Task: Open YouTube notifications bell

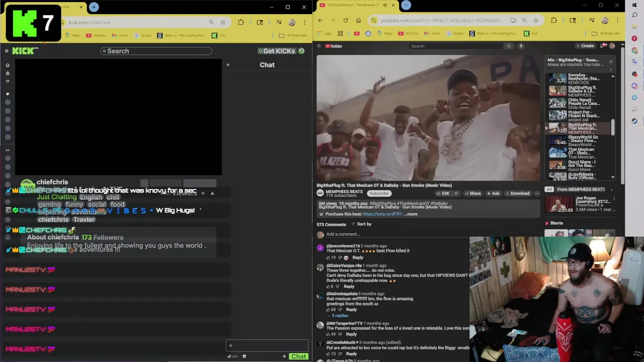Action: pos(603,46)
